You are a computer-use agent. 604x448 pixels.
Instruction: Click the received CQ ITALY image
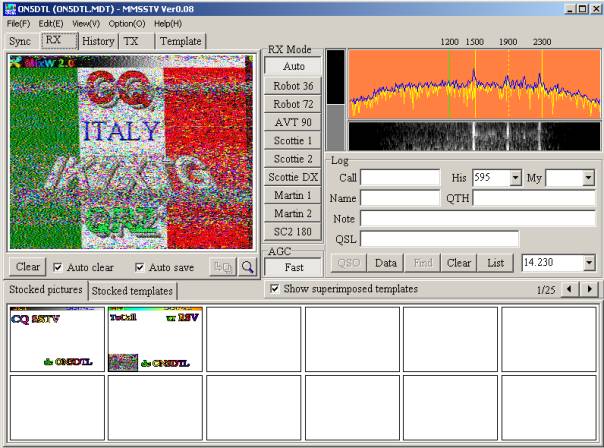(x=131, y=152)
